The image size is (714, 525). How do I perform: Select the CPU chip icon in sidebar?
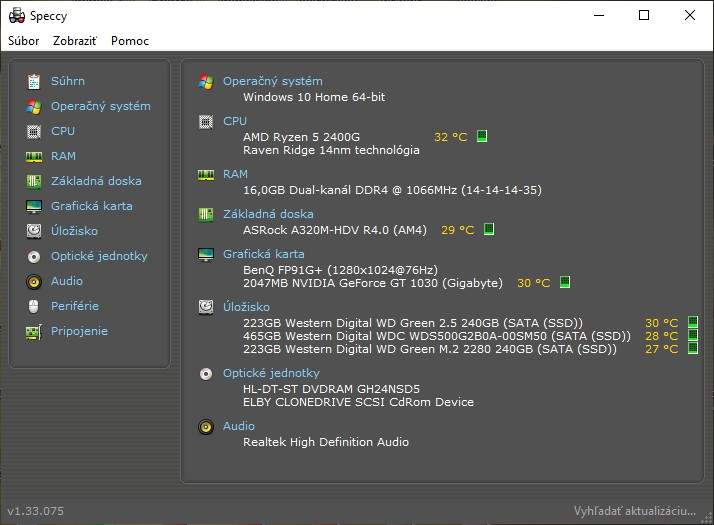tap(34, 131)
